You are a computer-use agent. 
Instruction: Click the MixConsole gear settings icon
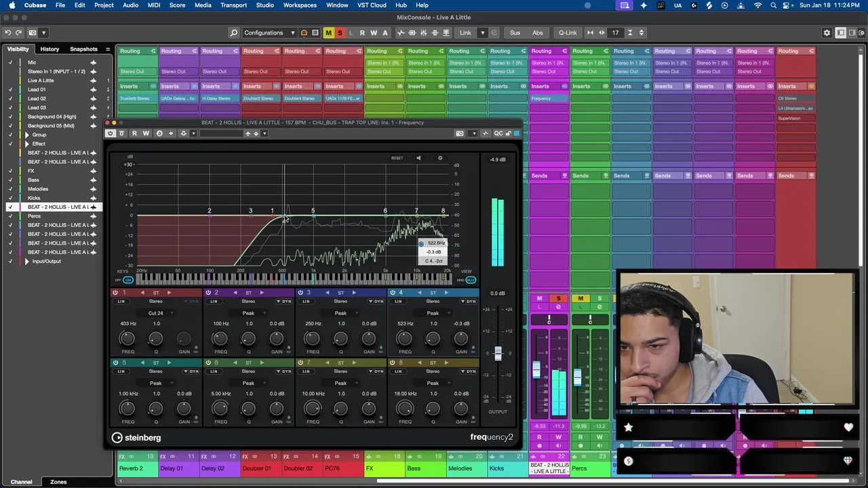[827, 33]
